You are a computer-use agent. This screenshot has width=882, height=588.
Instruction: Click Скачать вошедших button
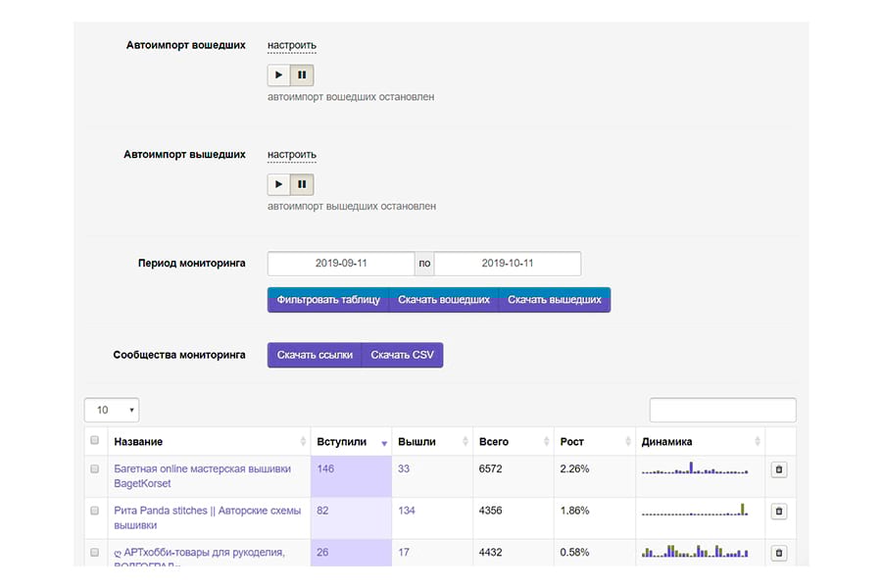pyautogui.click(x=444, y=300)
